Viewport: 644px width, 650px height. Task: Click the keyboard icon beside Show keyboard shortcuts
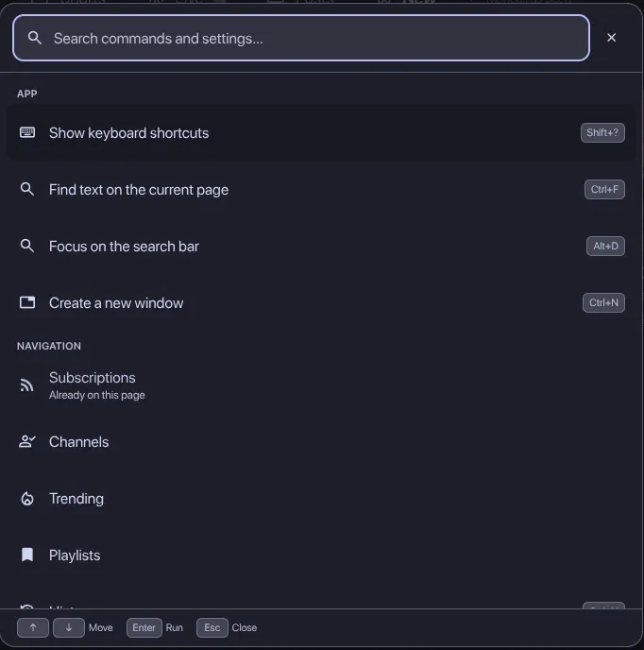27,132
